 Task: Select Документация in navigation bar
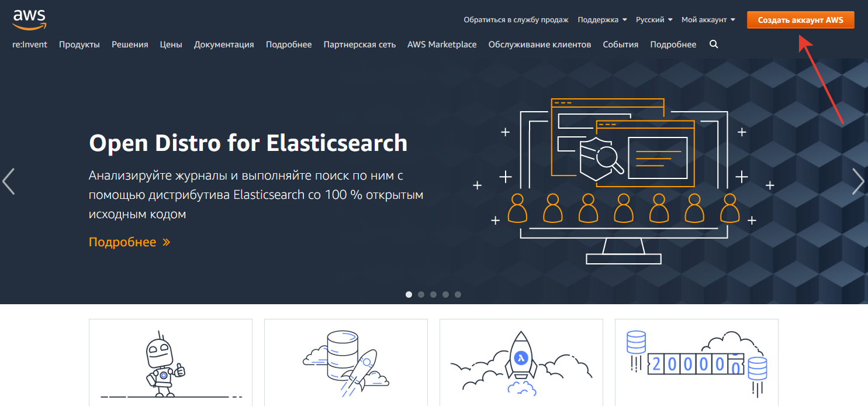[224, 44]
